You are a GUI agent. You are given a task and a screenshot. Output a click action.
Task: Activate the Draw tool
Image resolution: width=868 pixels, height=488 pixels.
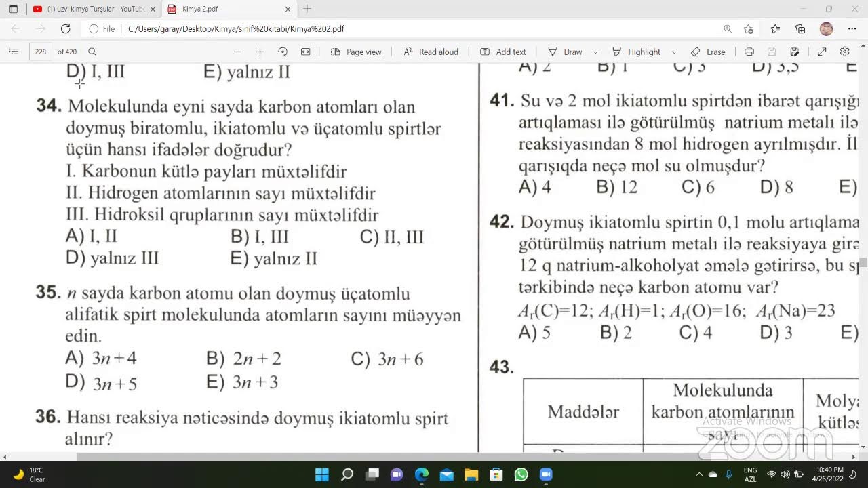[x=565, y=52]
